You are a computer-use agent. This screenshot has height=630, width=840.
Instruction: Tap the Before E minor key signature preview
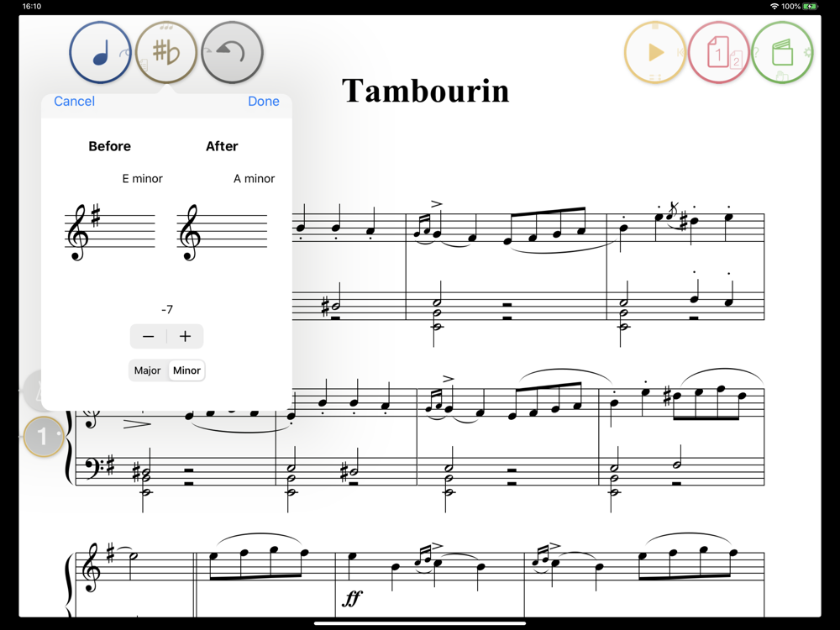[x=110, y=233]
